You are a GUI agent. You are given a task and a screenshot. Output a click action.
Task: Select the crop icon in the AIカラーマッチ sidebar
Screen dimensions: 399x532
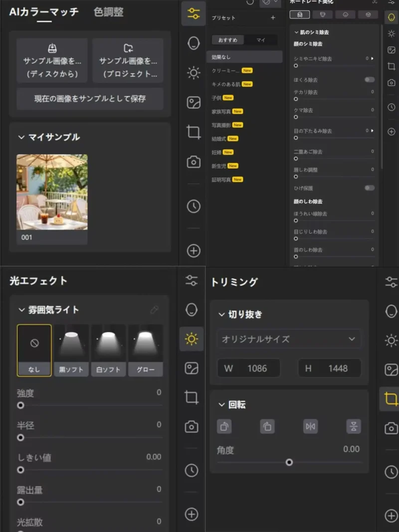194,132
